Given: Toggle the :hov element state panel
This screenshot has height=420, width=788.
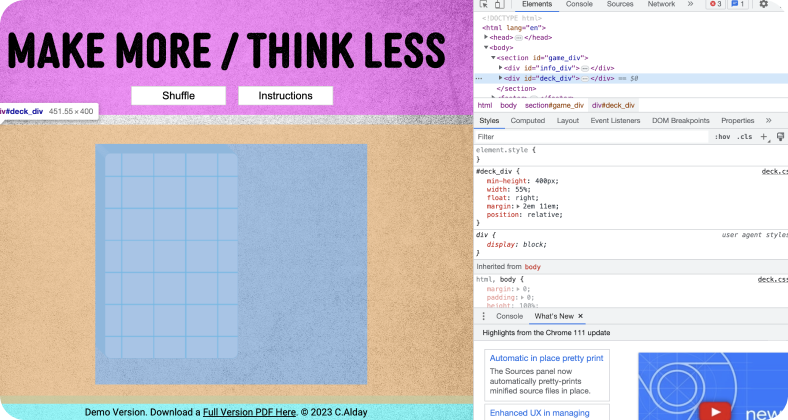Looking at the screenshot, I should pyautogui.click(x=721, y=136).
